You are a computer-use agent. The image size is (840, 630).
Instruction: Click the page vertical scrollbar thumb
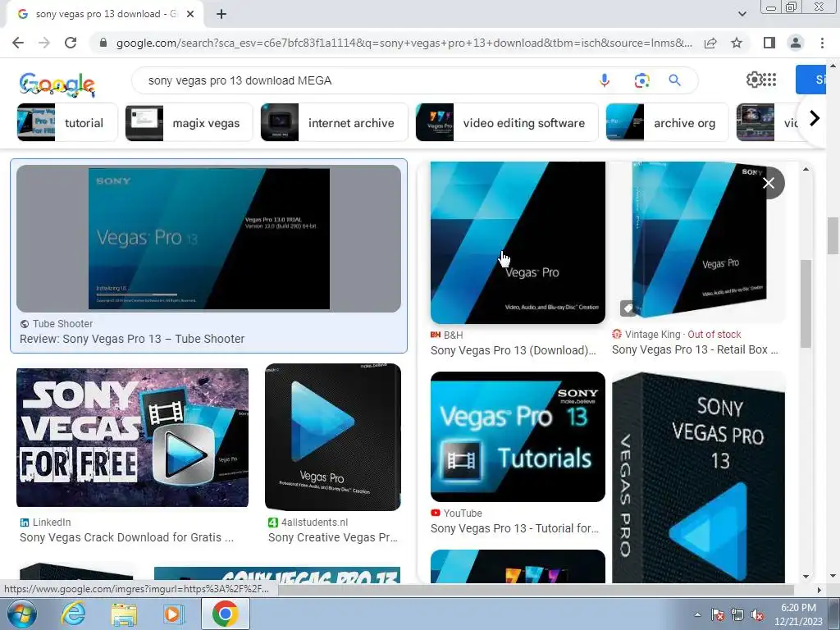tap(832, 235)
